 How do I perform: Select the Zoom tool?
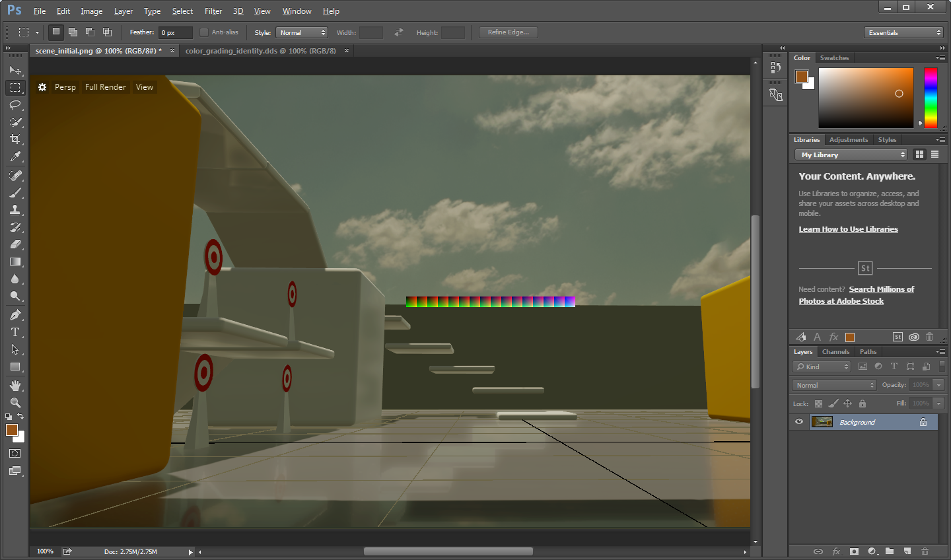tap(15, 402)
